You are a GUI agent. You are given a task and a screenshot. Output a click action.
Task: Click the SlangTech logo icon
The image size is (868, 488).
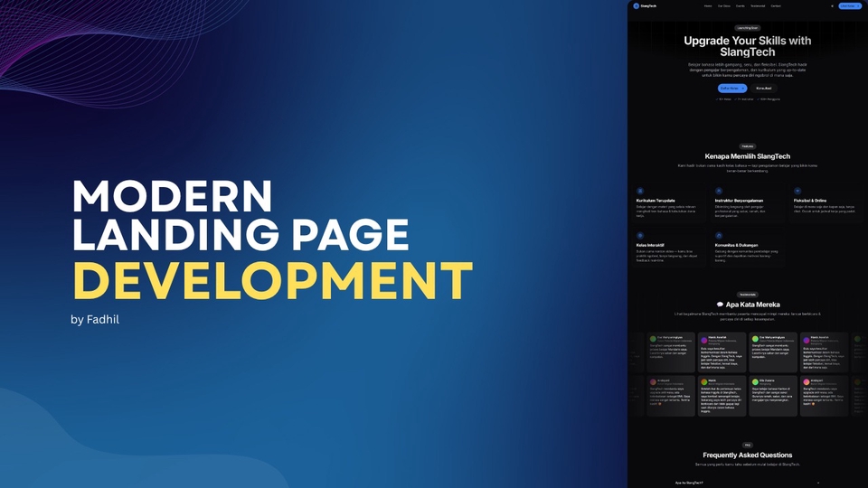(x=636, y=5)
